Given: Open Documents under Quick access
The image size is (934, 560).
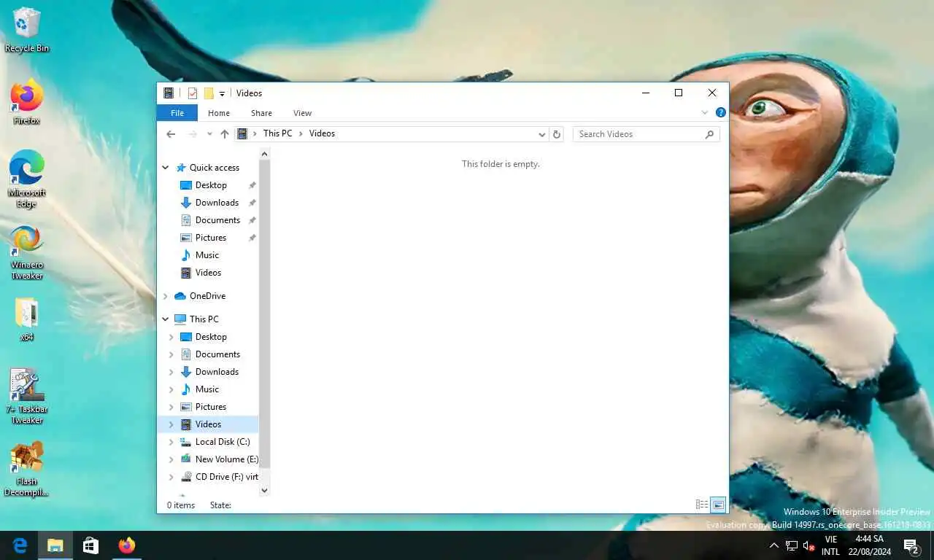Looking at the screenshot, I should 217,220.
